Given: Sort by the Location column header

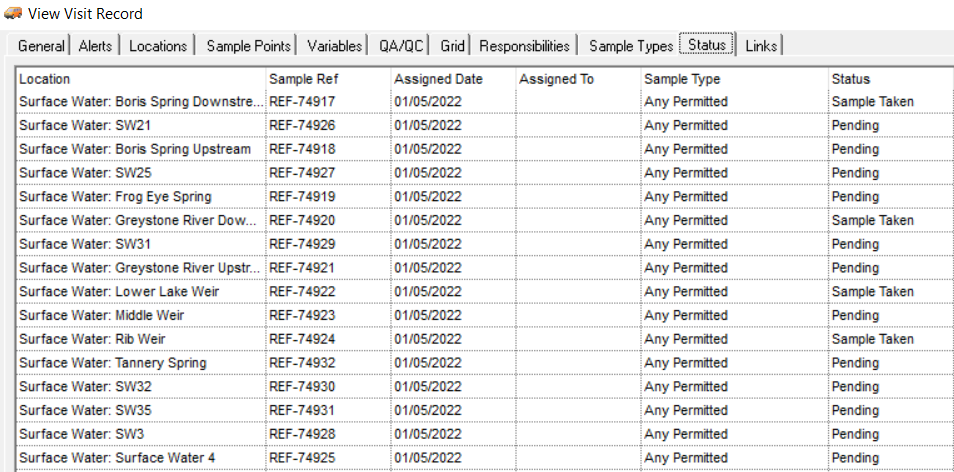Looking at the screenshot, I should pos(141,79).
